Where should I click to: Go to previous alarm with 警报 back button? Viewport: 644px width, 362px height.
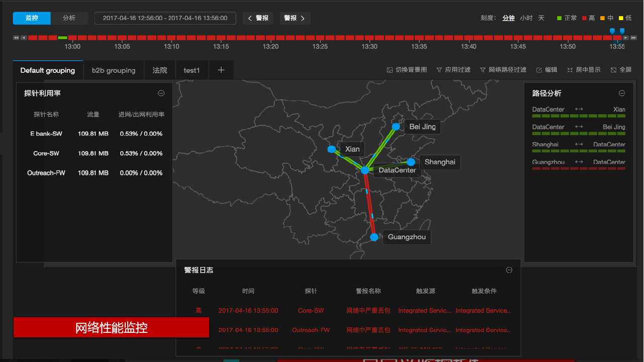coord(258,18)
